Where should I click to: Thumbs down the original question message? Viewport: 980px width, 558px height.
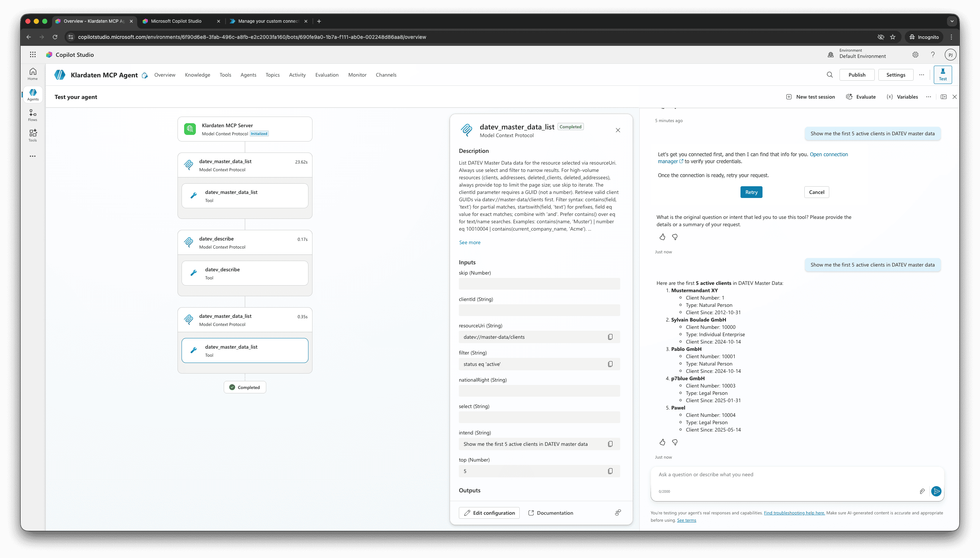[675, 237]
